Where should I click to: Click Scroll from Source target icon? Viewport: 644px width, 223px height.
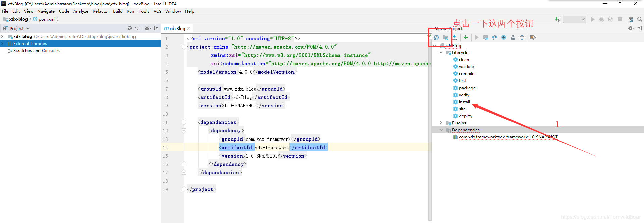pyautogui.click(x=130, y=28)
